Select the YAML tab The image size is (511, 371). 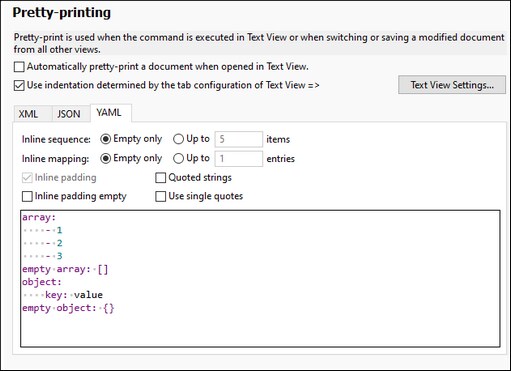[109, 113]
